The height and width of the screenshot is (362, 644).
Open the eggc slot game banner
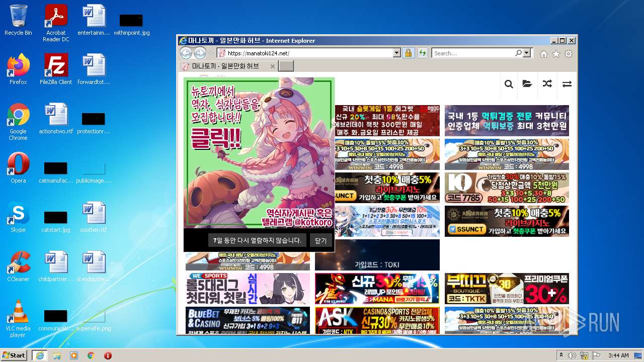click(x=387, y=121)
